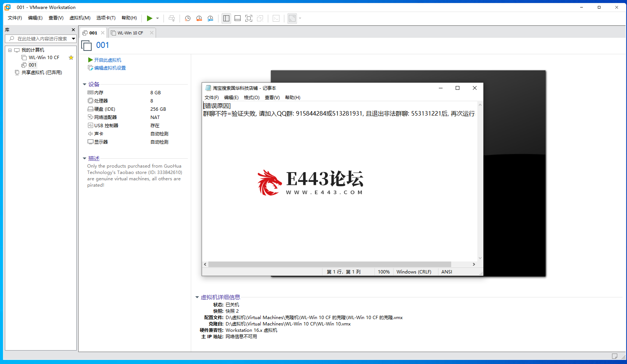Open the 选项卡(T) menu
The width and height of the screenshot is (627, 364).
click(x=106, y=18)
